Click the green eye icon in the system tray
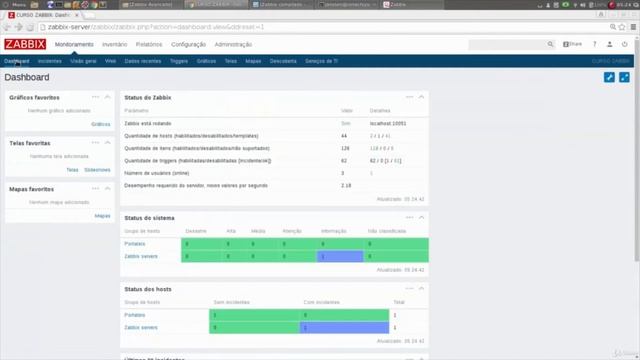This screenshot has height=360, width=640. (565, 5)
